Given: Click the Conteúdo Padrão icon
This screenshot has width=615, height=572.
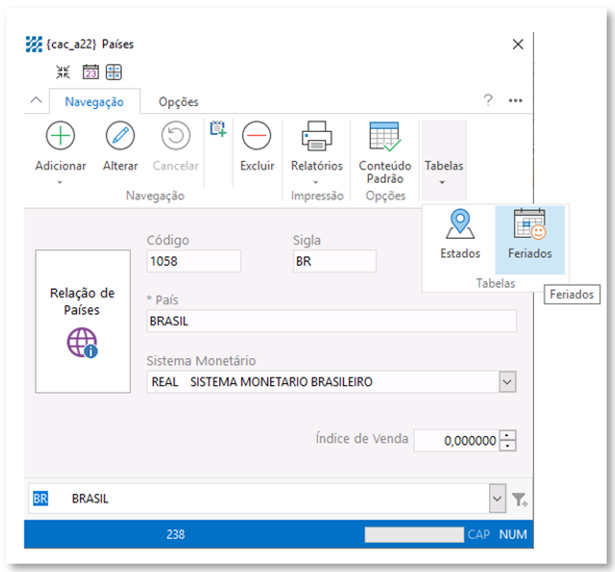Looking at the screenshot, I should (384, 137).
